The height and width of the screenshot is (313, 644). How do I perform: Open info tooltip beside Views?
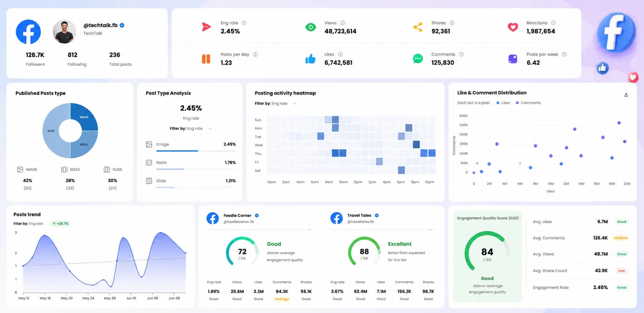342,23
